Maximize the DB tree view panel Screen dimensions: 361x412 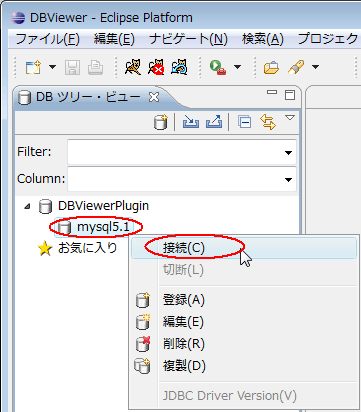click(x=290, y=95)
